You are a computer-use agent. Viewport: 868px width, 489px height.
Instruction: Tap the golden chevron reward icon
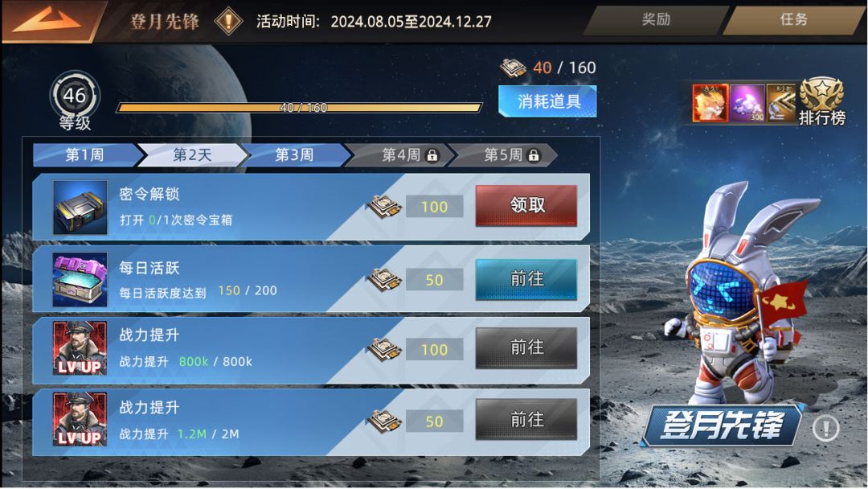pyautogui.click(x=781, y=103)
